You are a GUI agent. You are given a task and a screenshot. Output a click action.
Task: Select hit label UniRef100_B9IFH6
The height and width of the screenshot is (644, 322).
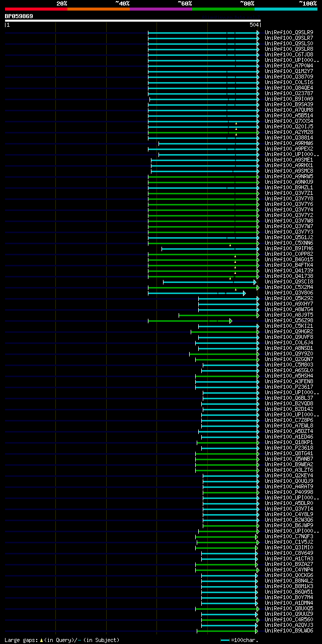pos(289,248)
